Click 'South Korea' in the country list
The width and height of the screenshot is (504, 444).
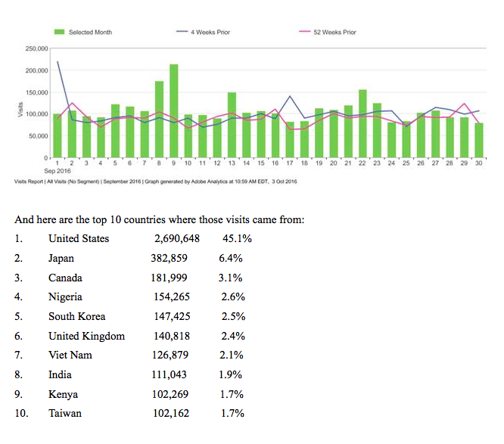coord(77,316)
